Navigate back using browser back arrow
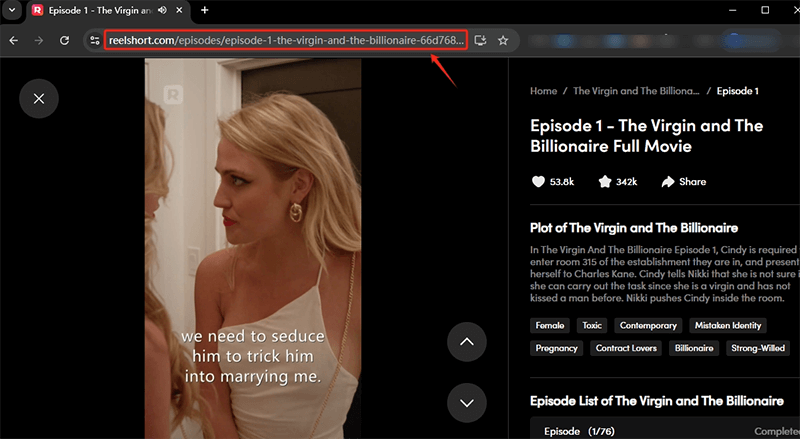The height and width of the screenshot is (439, 800). (x=14, y=41)
